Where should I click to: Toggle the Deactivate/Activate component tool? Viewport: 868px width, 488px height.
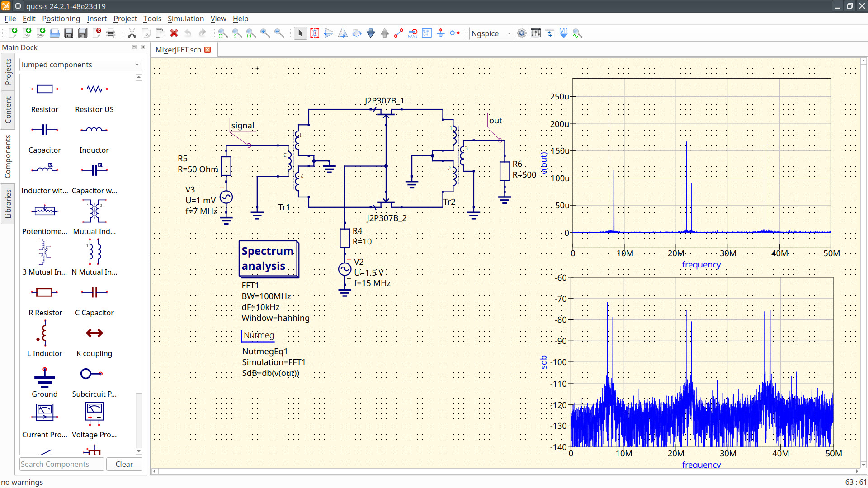(x=315, y=33)
